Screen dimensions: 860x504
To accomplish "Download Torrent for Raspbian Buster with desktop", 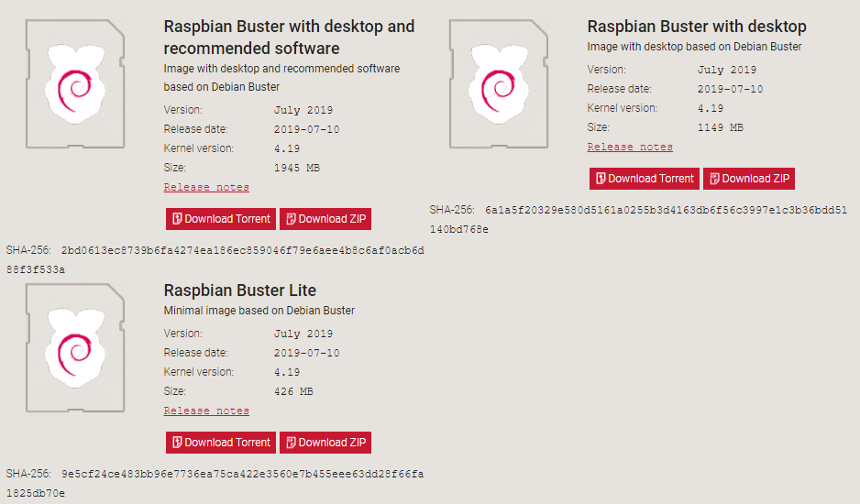I will [x=645, y=179].
